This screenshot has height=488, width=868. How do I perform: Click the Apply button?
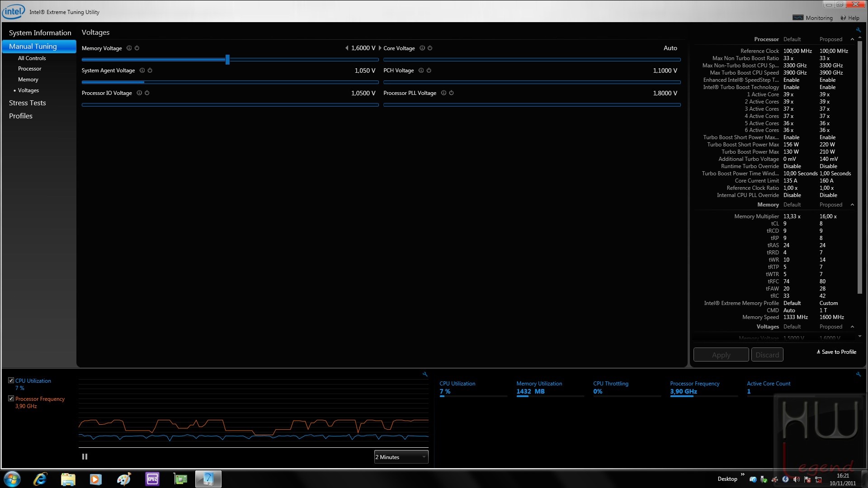(721, 355)
